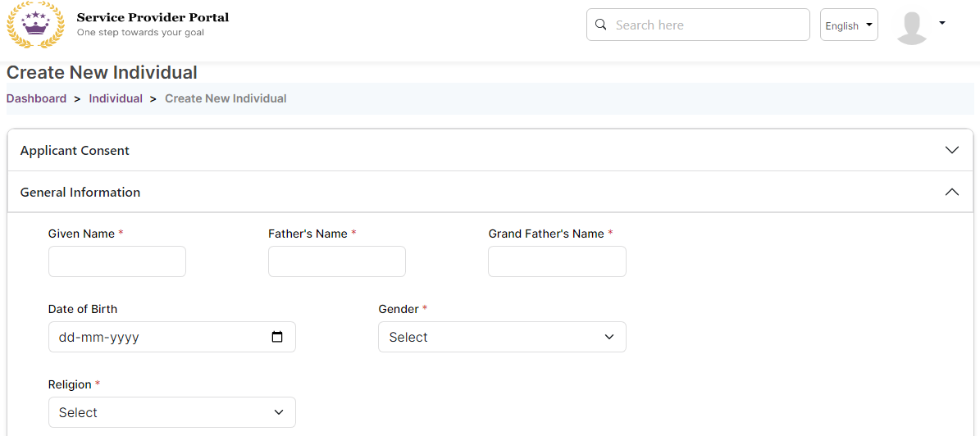Collapse General Information using its chevron arrow
Viewport: 980px width, 436px height.
951,192
